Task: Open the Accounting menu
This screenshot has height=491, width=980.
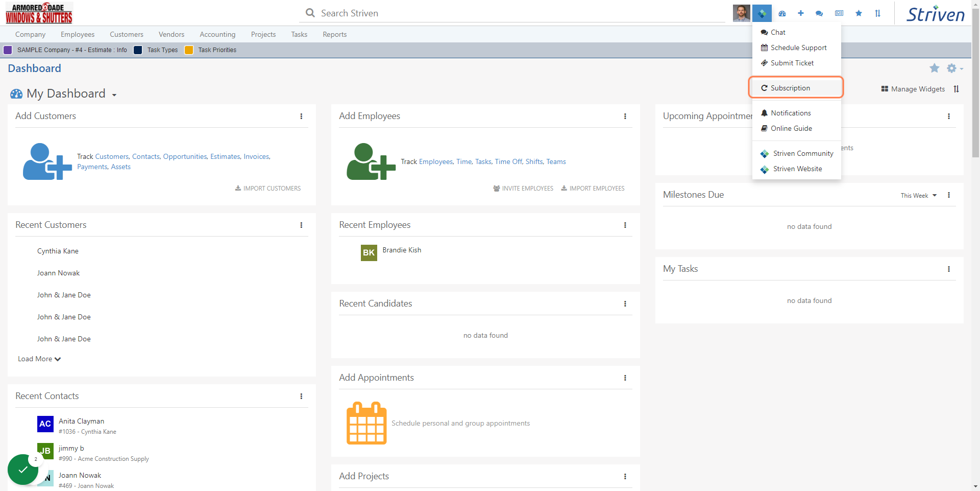Action: point(217,35)
